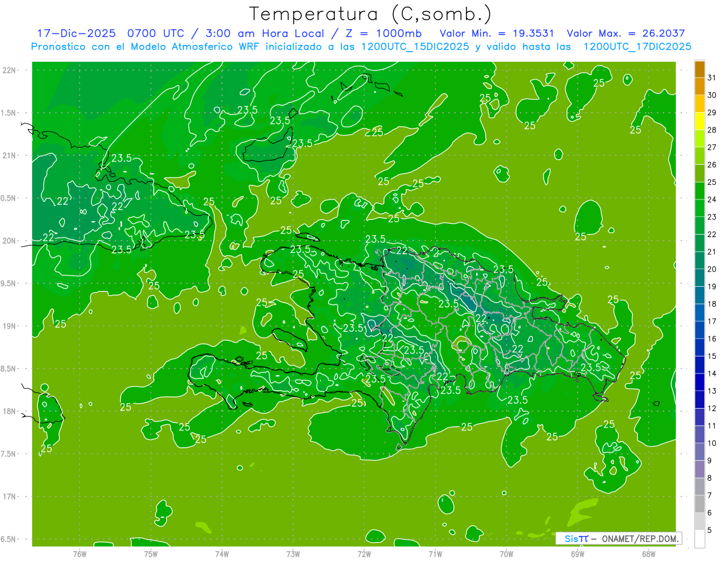Click the '27' label on the color scale
The width and height of the screenshot is (728, 562).
coord(712,147)
